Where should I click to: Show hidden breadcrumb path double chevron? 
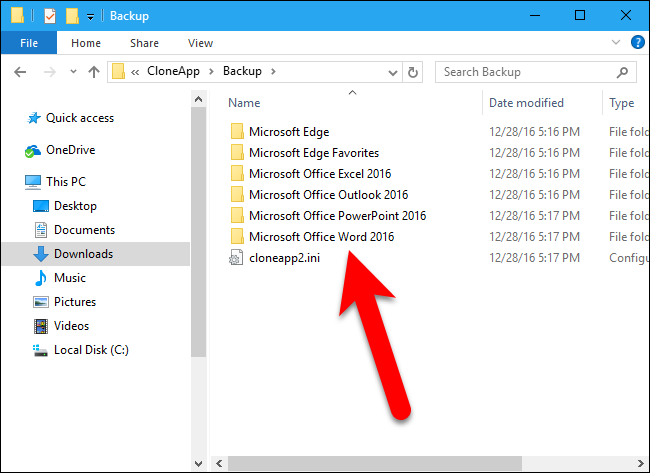coord(135,72)
